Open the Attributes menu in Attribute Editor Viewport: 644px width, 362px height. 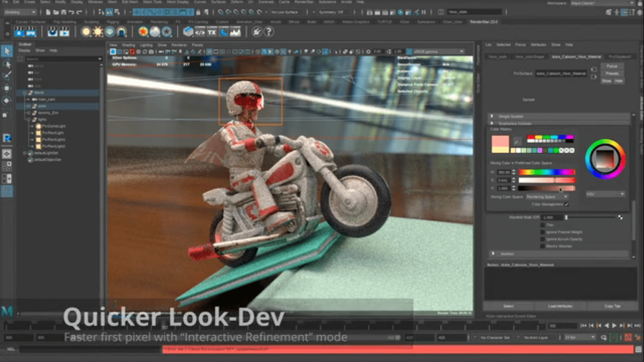[x=538, y=45]
